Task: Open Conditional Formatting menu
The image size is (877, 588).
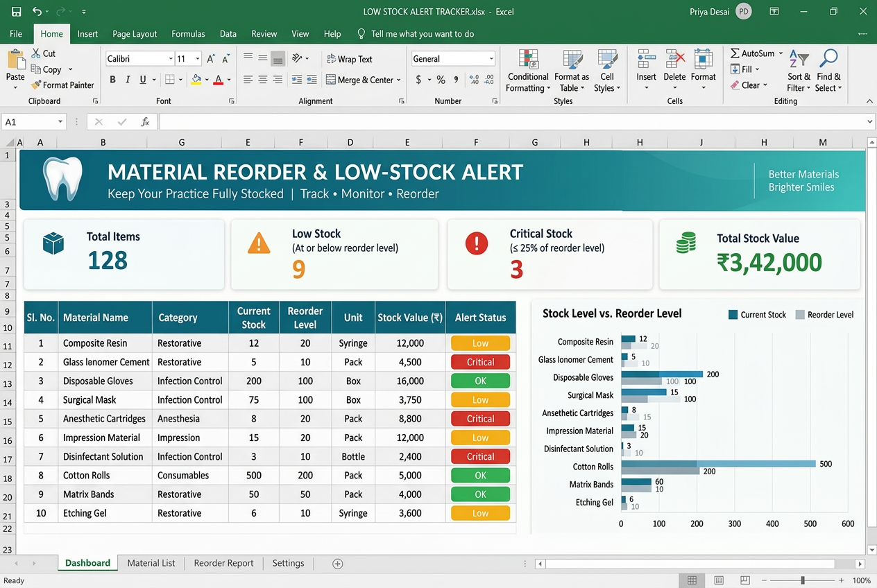Action: click(x=528, y=71)
